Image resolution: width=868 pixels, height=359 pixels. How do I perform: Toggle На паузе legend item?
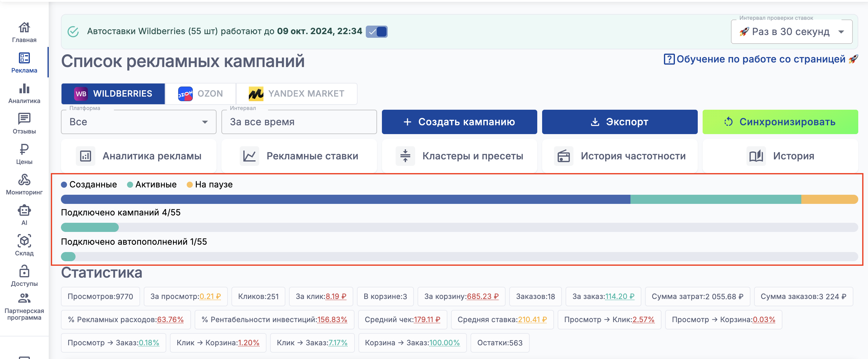tap(210, 184)
